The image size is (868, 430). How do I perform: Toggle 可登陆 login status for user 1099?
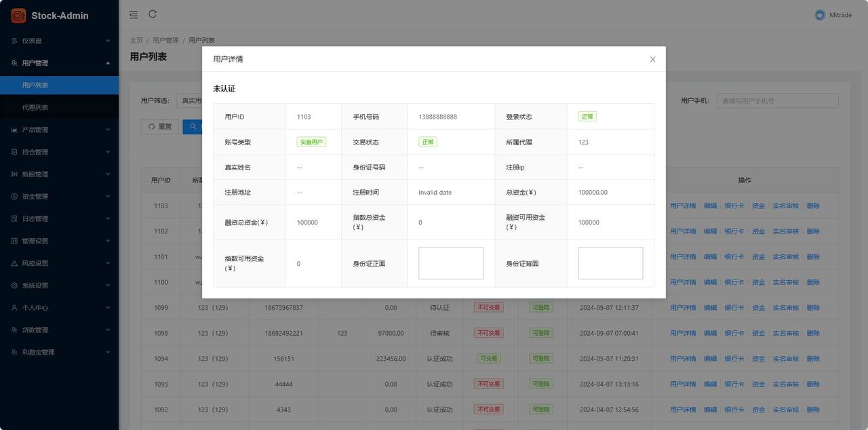click(x=542, y=307)
